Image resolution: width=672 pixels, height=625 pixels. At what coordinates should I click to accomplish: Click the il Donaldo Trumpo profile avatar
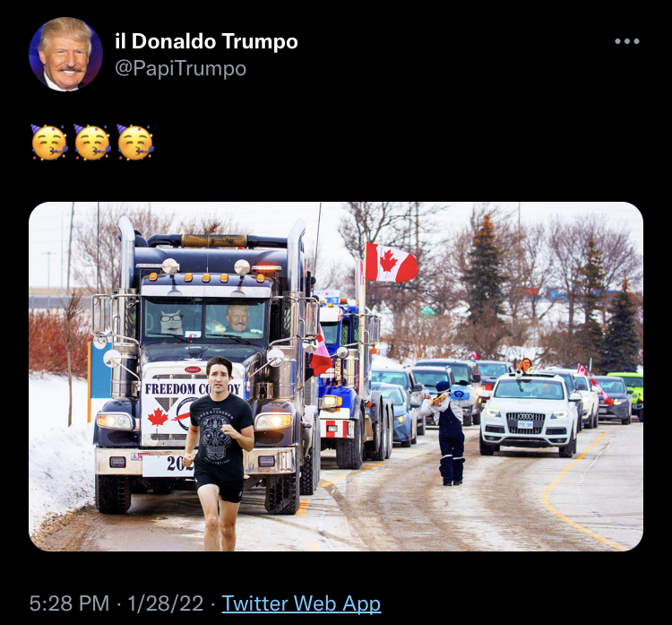(x=65, y=55)
